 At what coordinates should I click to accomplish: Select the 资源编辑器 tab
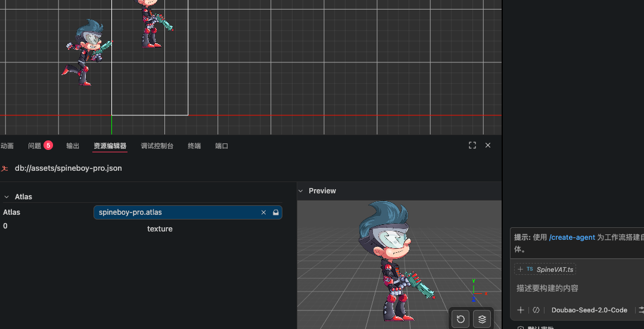pyautogui.click(x=110, y=146)
